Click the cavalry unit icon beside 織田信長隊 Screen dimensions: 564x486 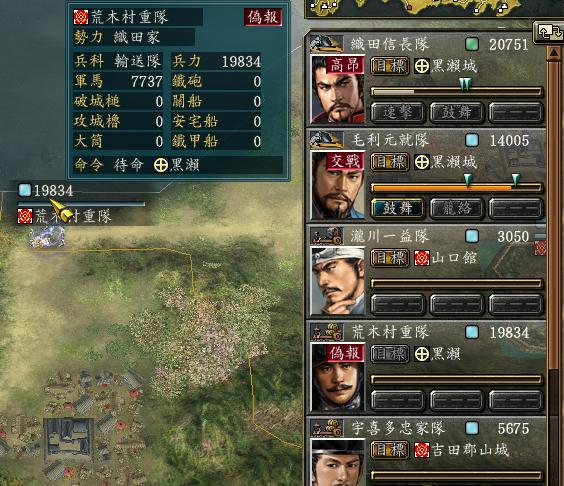coord(326,44)
